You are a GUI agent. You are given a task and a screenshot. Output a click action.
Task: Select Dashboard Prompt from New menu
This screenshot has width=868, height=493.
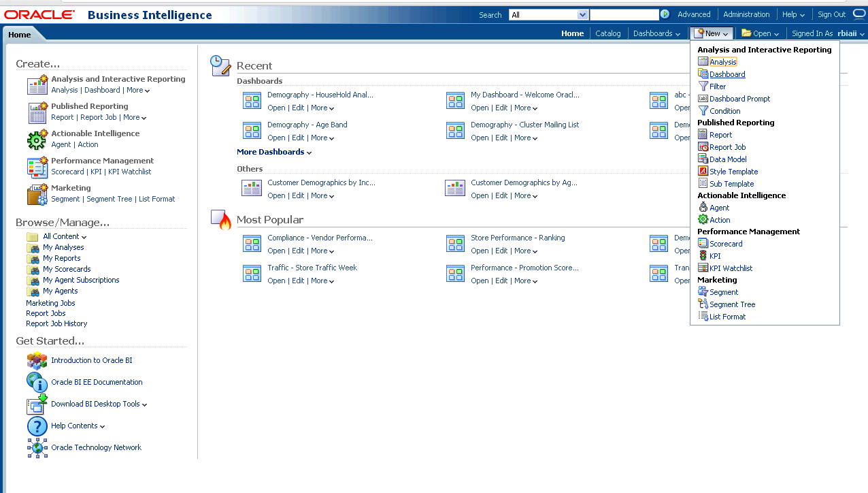coord(739,99)
